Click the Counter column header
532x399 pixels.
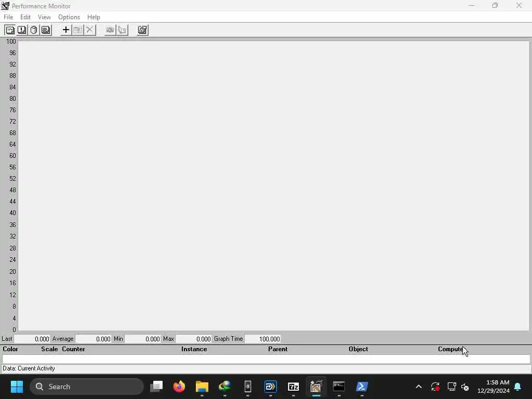[73, 349]
